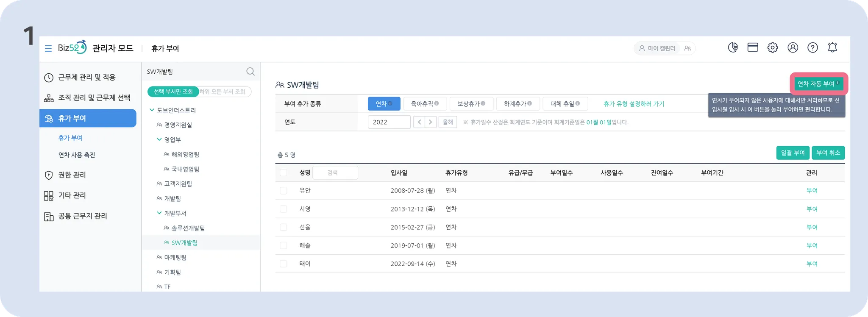The height and width of the screenshot is (317, 868).
Task: Select 경영지원실 in department tree
Action: (178, 125)
